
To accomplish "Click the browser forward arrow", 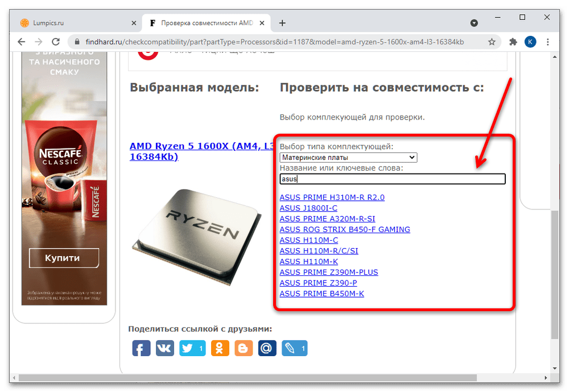I will point(39,42).
